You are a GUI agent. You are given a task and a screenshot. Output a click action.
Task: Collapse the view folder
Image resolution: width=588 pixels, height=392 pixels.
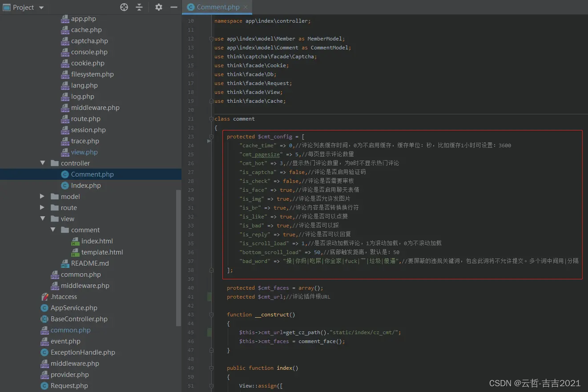click(43, 219)
